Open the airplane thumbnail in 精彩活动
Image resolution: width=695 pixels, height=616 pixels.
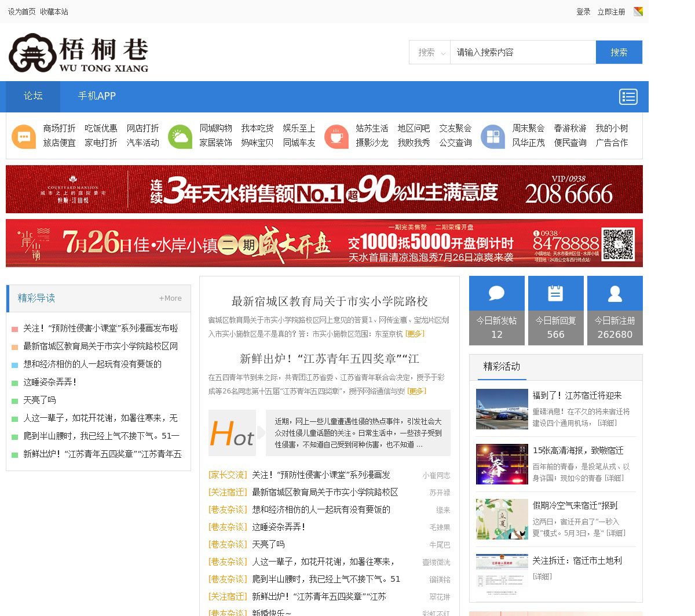coord(502,409)
